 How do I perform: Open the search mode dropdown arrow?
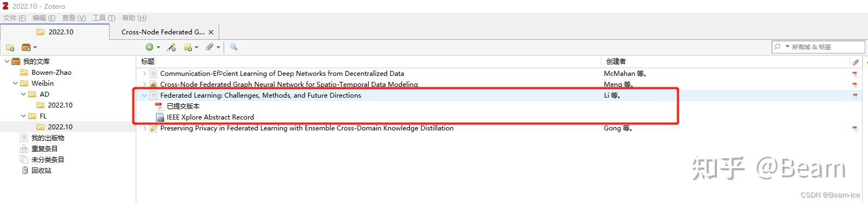pos(787,47)
